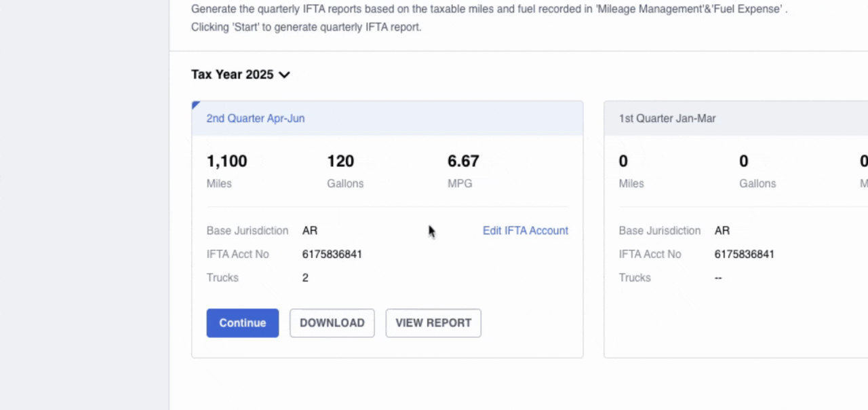Select the 1st Quarter Jan-Mar card header
Viewport: 868px width, 410px height.
coord(667,118)
